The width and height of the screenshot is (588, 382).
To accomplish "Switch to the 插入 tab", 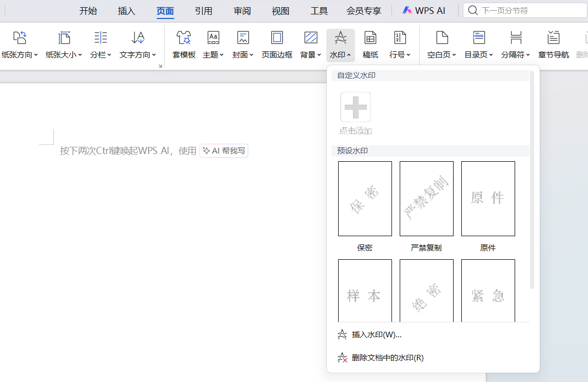I will tap(127, 11).
